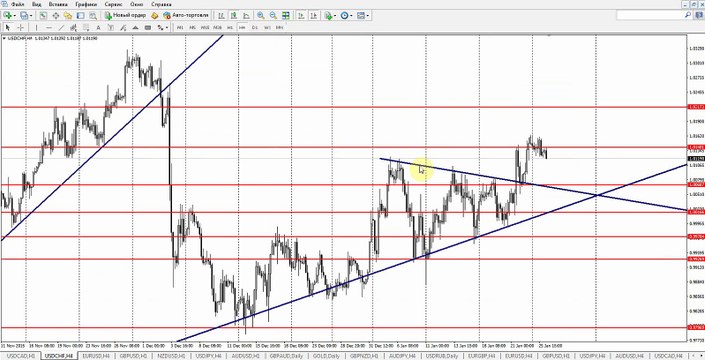Click the search magnifier icon

point(687,15)
